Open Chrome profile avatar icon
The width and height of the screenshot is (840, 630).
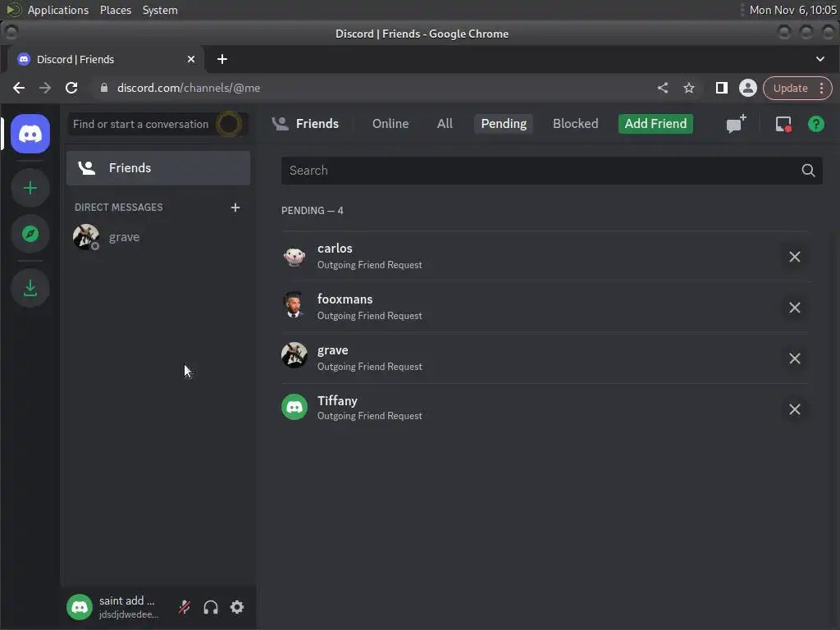click(748, 88)
